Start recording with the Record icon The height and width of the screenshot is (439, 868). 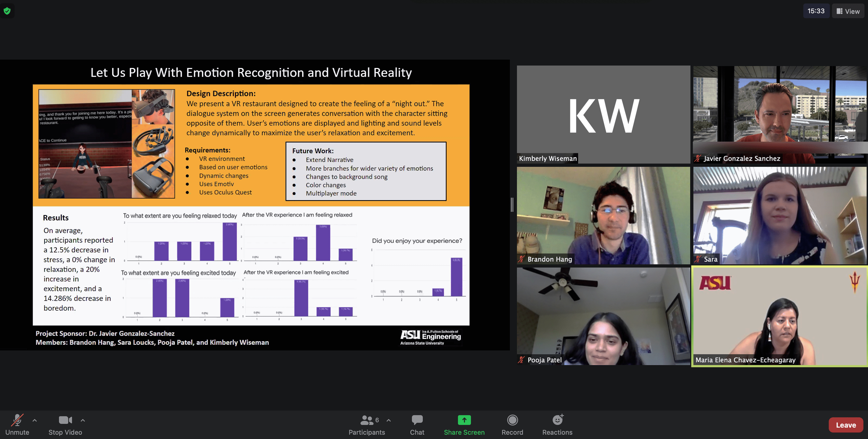pyautogui.click(x=512, y=420)
